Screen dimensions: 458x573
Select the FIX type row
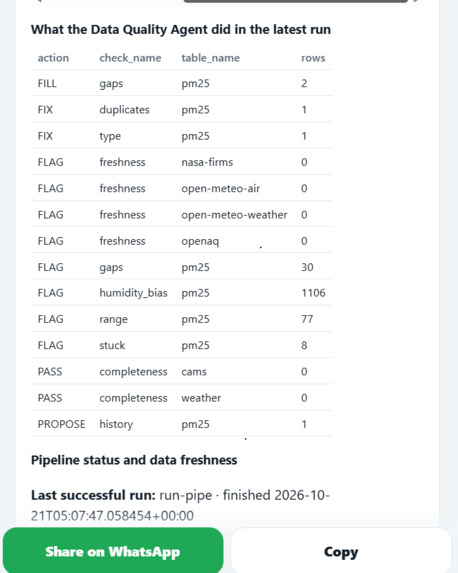point(182,136)
